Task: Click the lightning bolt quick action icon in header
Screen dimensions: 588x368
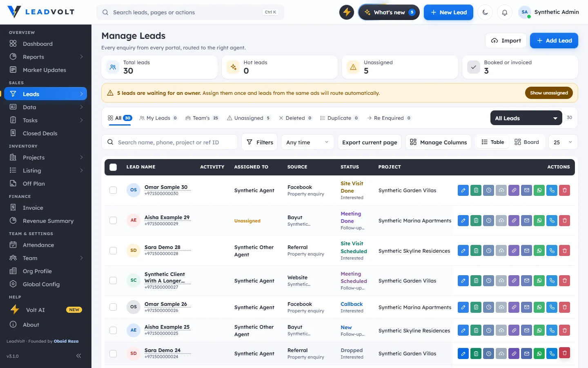Action: point(347,12)
